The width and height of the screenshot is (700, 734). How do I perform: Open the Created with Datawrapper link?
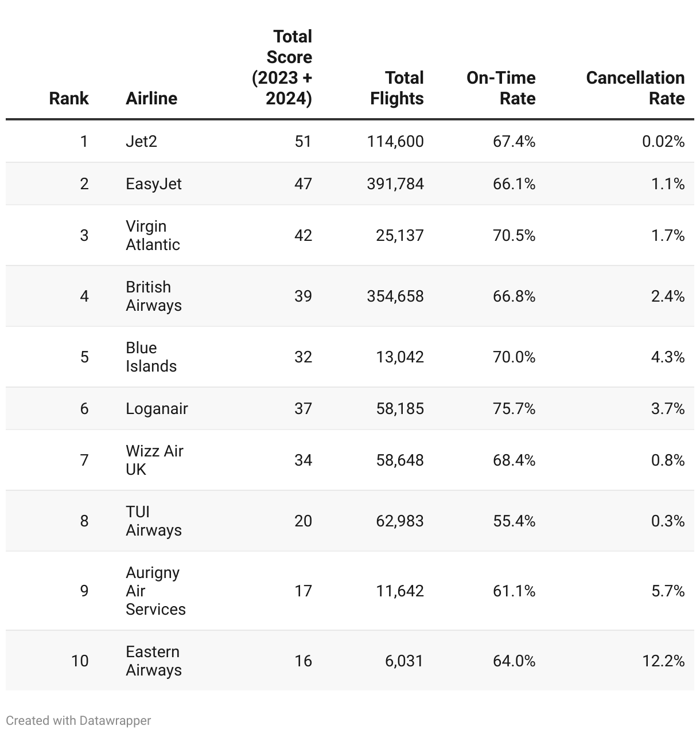[79, 720]
